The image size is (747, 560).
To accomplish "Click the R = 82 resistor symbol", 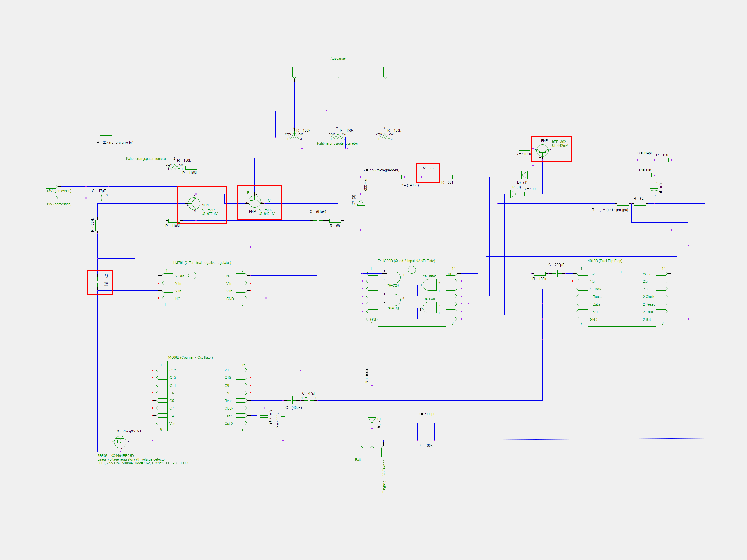I will click(640, 203).
